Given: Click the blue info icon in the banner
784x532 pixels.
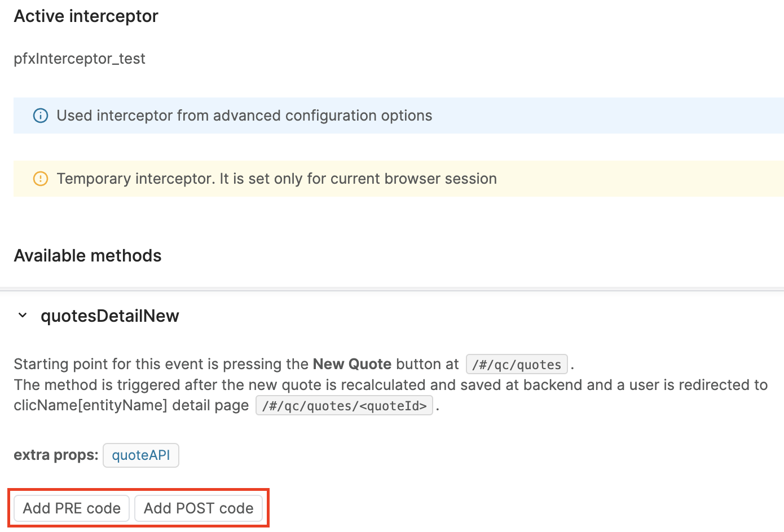Looking at the screenshot, I should coord(41,116).
